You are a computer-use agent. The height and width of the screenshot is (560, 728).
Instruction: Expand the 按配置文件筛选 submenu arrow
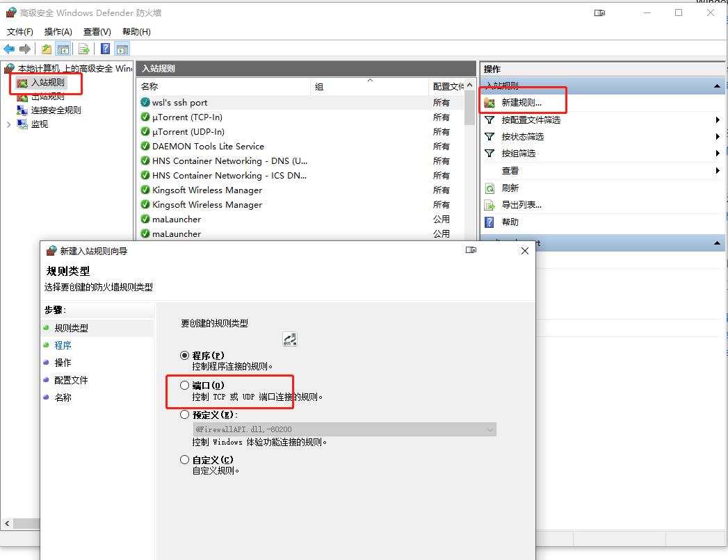[718, 120]
